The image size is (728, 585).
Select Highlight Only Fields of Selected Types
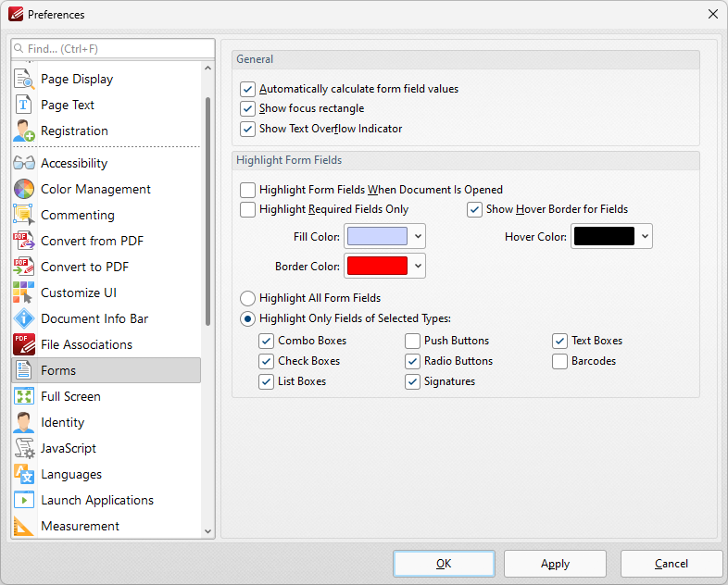(247, 318)
